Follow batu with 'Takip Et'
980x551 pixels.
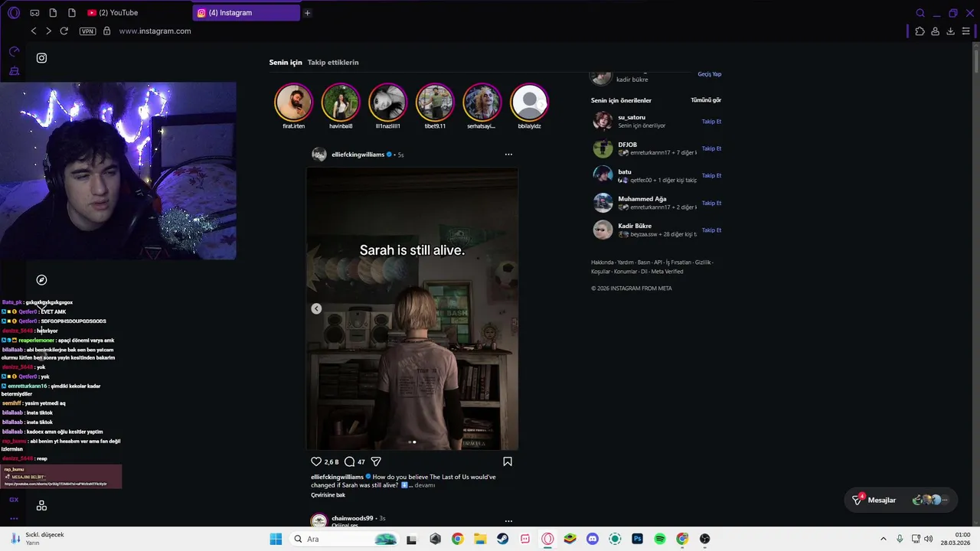point(711,175)
